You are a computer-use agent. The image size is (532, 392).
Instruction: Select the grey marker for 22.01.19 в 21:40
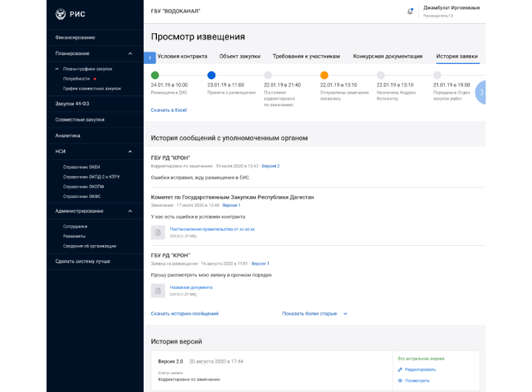268,75
